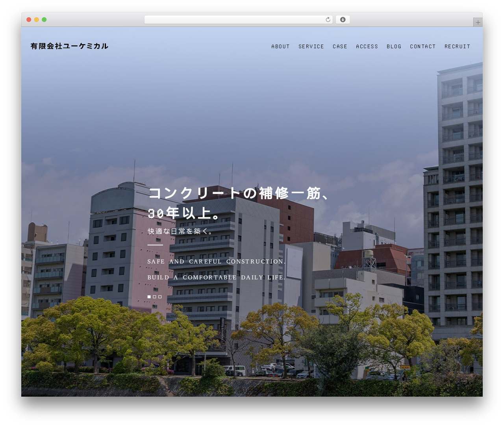Click the text BUILD A COMFORTABLE DAILY LIFE.
504x427 pixels.
(216, 277)
